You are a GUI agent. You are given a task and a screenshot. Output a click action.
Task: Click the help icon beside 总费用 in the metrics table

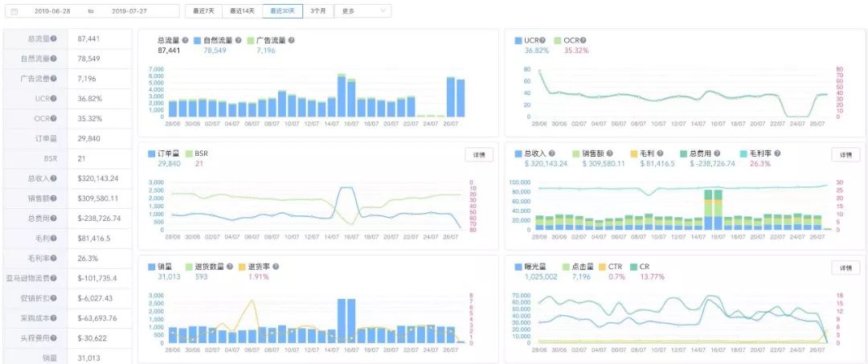point(55,218)
